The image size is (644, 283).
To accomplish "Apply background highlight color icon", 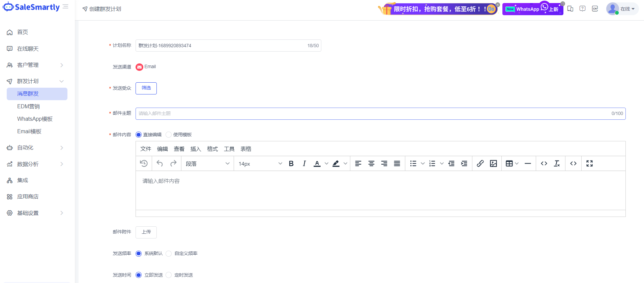I will [336, 164].
